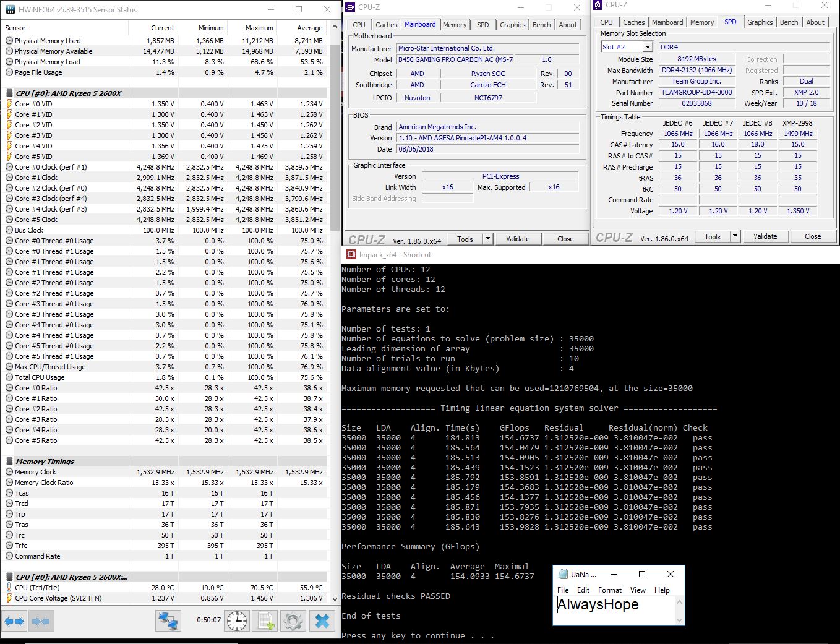Click the CPU (Tctl/Tdie) thermometer icon
Viewport: 840px width, 644px height.
pyautogui.click(x=9, y=588)
